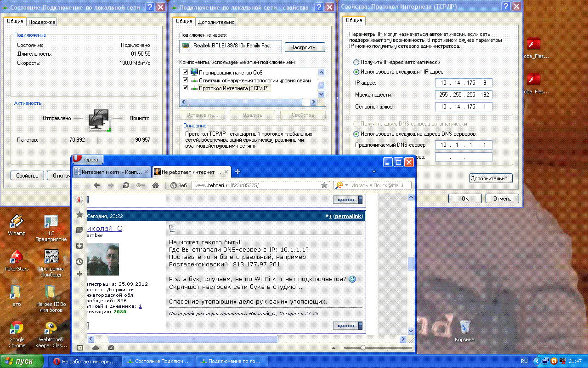The image size is (588, 368).
Task: Click the Веб security badge in address bar
Action: [179, 185]
